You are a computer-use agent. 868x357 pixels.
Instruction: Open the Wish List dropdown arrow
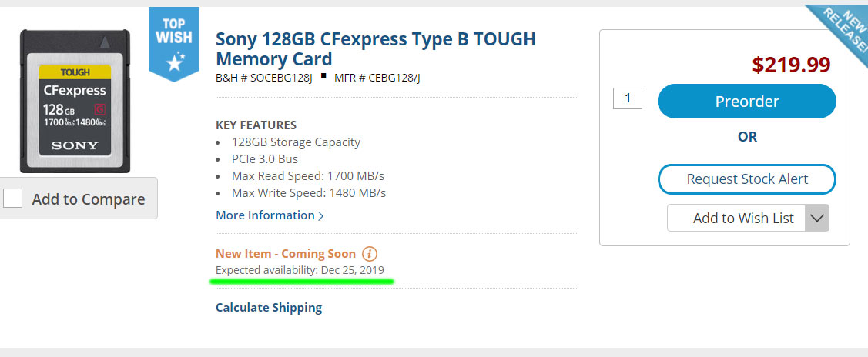pyautogui.click(x=816, y=219)
